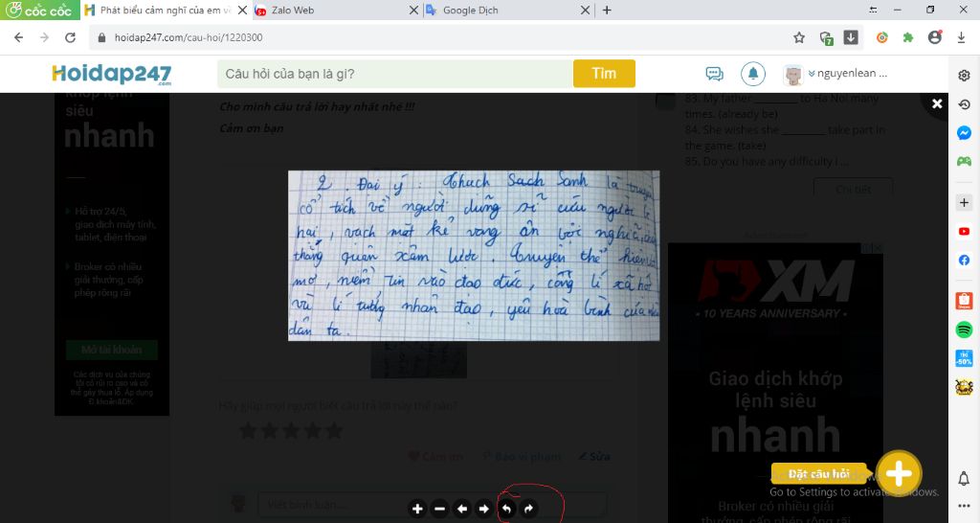980x523 pixels.
Task: Rotate the image left
Action: point(506,509)
